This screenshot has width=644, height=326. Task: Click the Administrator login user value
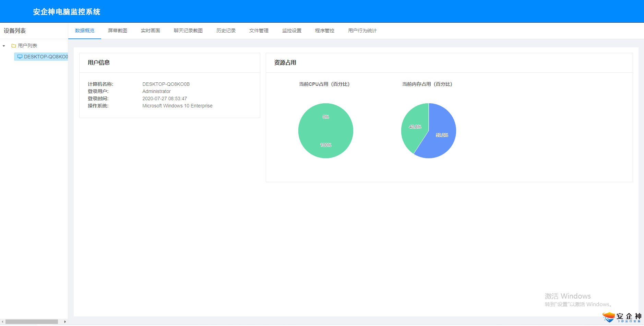pyautogui.click(x=156, y=91)
